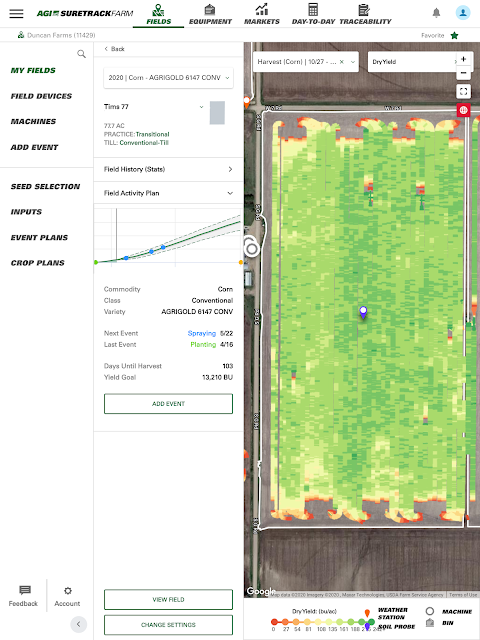The image size is (480, 640).
Task: Select the purple soil probe marker on map
Action: pyautogui.click(x=363, y=313)
